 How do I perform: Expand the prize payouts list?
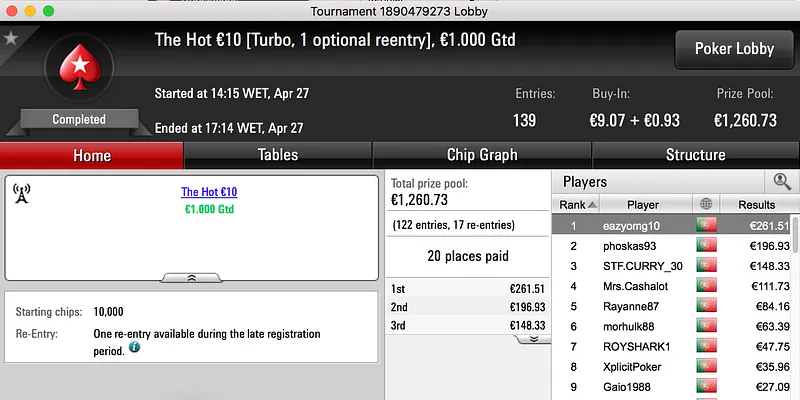(x=534, y=339)
